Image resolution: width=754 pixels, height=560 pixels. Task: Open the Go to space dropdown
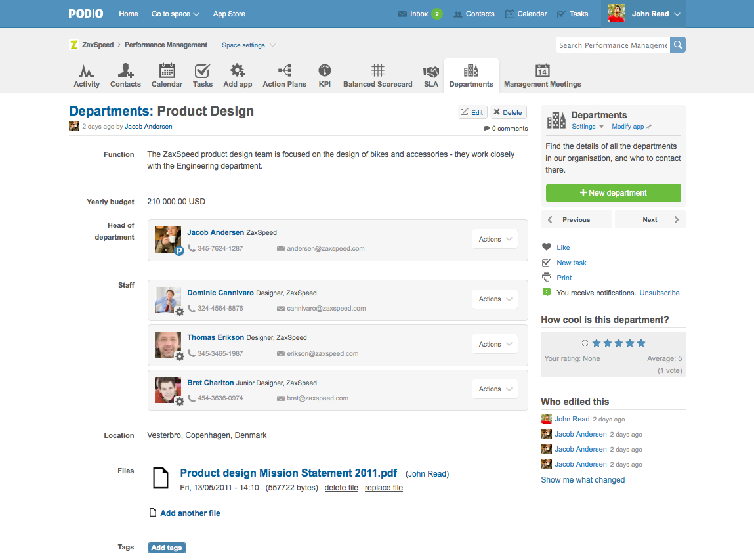click(x=175, y=14)
